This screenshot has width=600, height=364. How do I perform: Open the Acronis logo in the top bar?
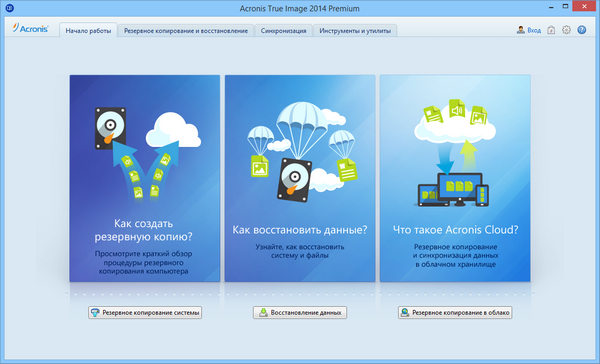[30, 28]
